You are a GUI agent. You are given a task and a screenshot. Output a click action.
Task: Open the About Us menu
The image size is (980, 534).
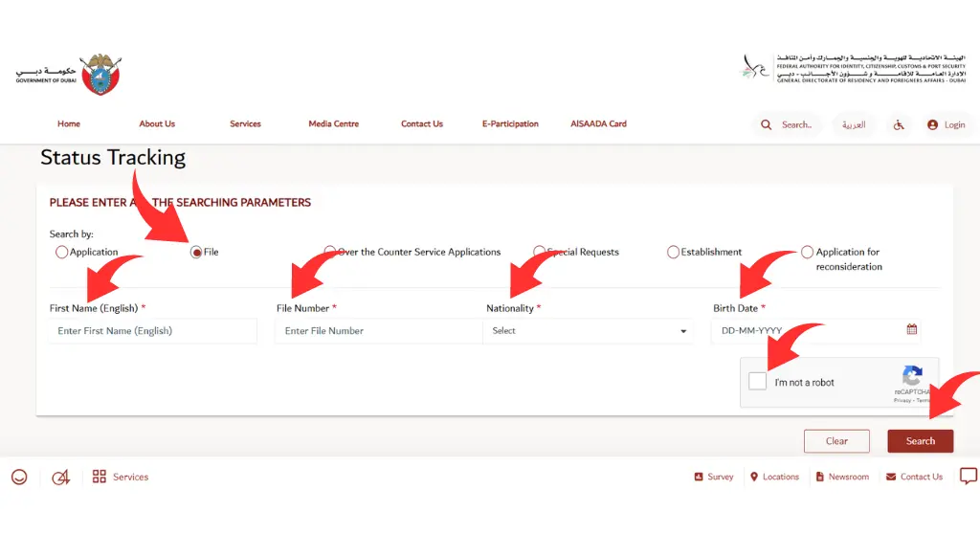tap(157, 123)
